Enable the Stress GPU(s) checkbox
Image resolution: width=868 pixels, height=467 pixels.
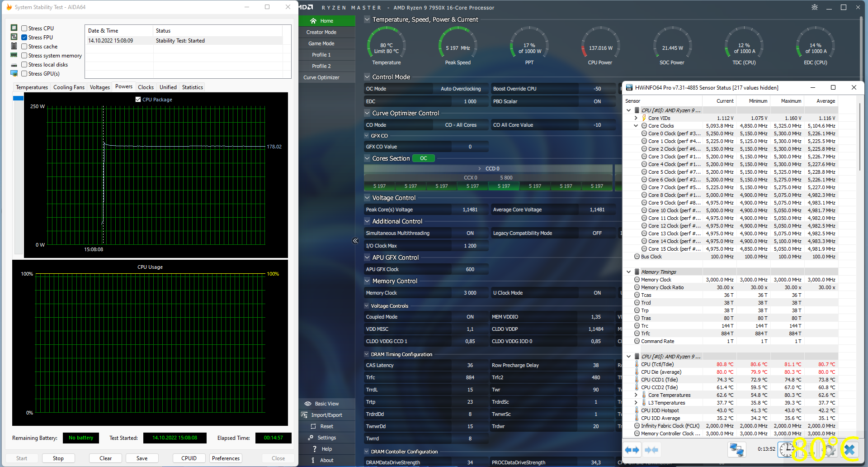coord(24,73)
